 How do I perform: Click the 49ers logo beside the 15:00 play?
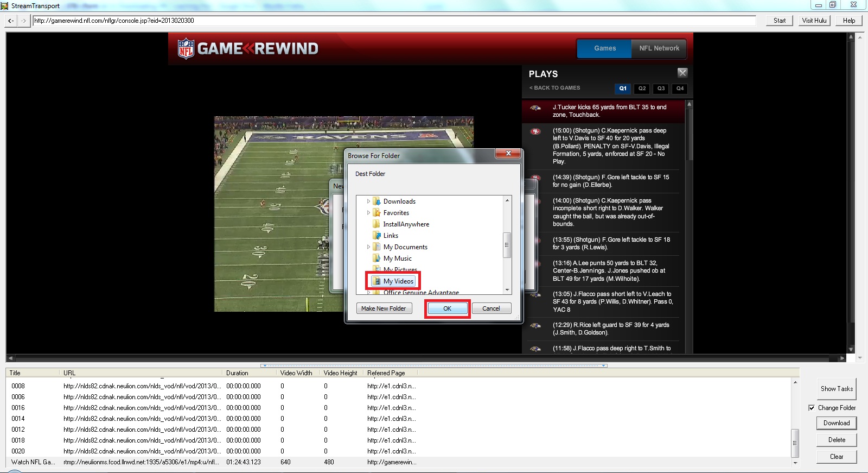tap(535, 131)
